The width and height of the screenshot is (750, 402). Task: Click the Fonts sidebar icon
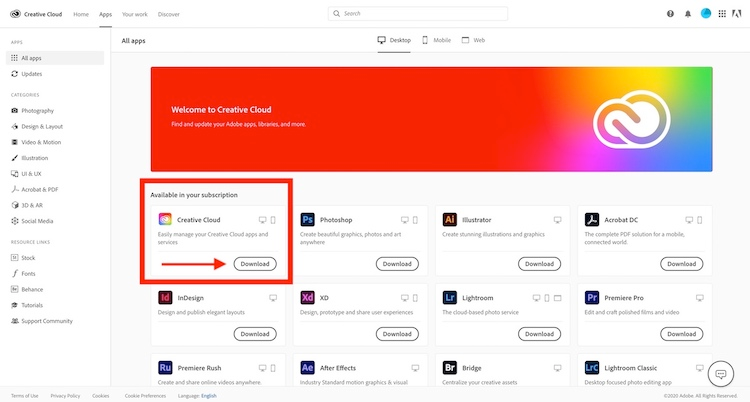tap(14, 273)
